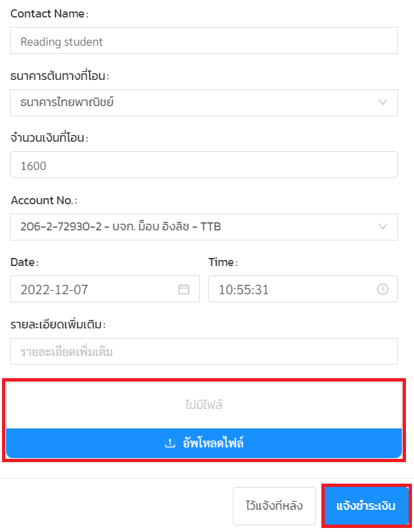Click the clock icon in Time field

tap(382, 289)
